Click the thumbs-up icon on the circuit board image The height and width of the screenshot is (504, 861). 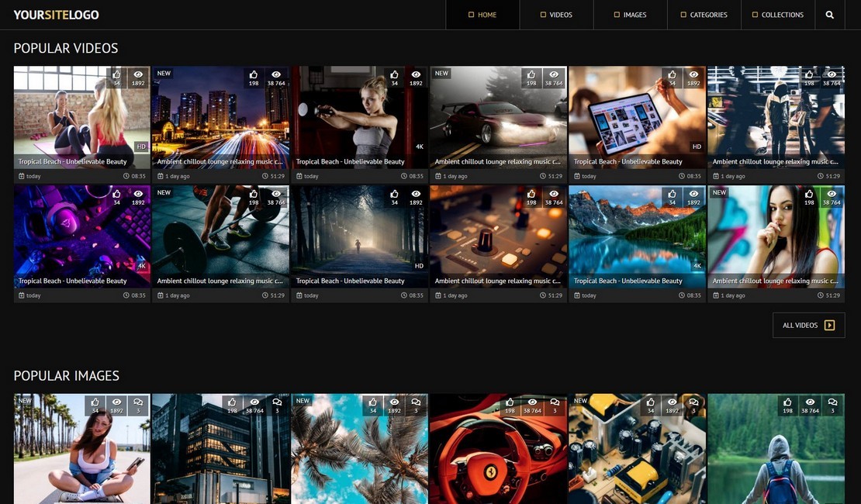[x=650, y=402]
